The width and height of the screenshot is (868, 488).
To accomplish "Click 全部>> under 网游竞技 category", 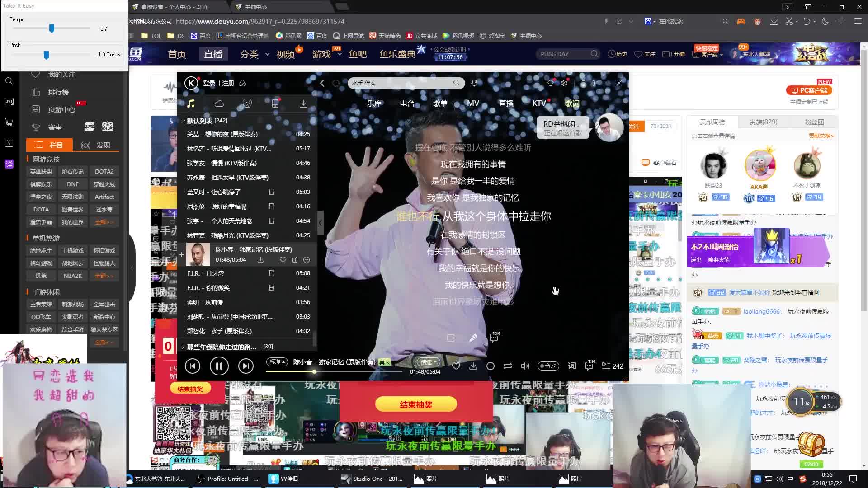I will coord(104,222).
